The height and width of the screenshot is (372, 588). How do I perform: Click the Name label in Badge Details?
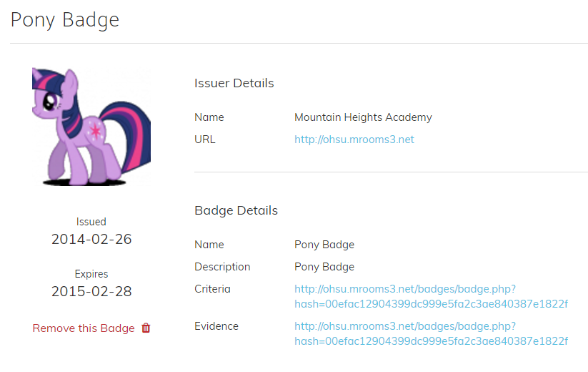tap(209, 245)
